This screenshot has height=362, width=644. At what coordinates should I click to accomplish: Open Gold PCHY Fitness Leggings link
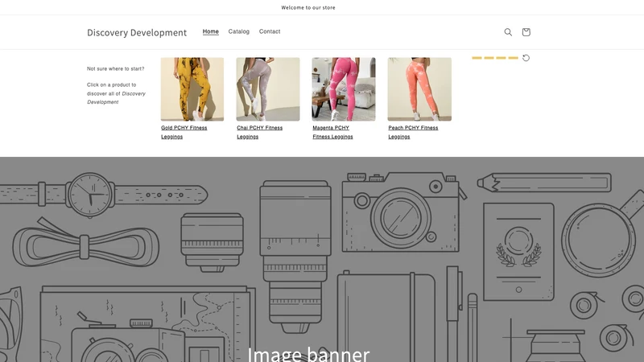pyautogui.click(x=184, y=132)
